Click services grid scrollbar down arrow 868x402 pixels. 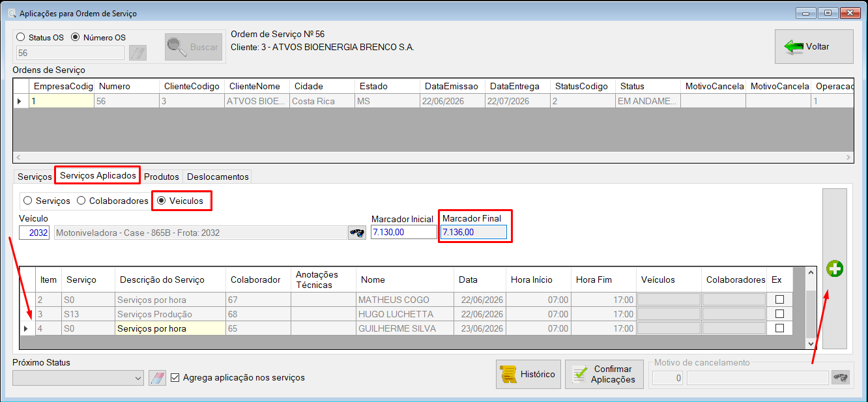pos(811,343)
